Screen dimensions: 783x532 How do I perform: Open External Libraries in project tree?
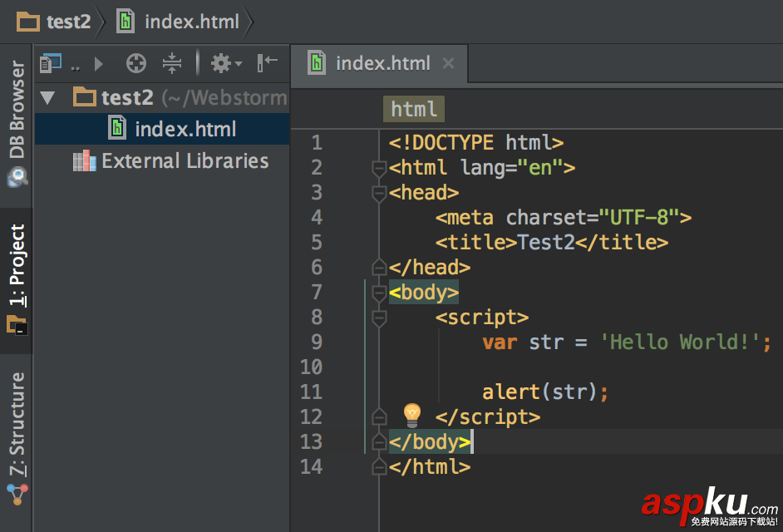tap(185, 161)
